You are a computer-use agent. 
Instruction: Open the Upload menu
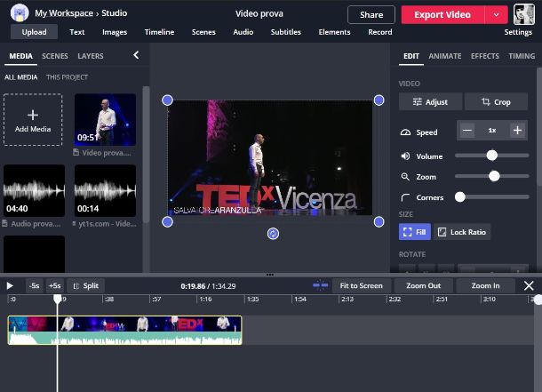[x=34, y=32]
